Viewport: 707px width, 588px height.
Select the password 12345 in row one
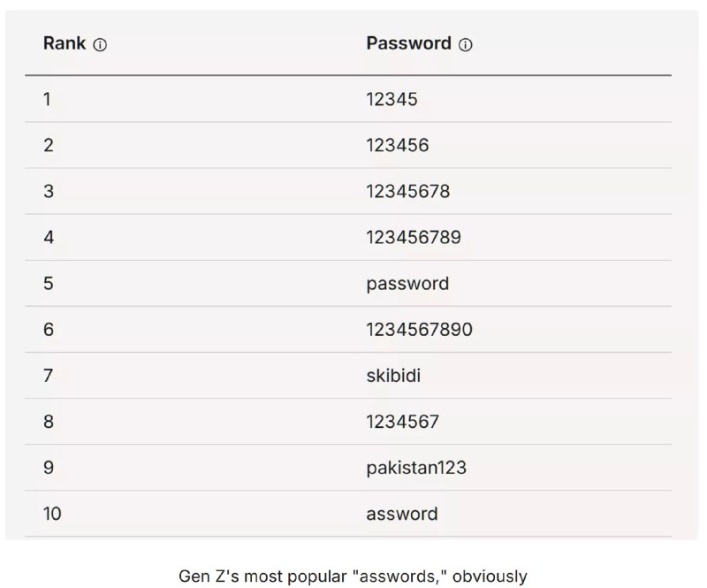pos(392,100)
